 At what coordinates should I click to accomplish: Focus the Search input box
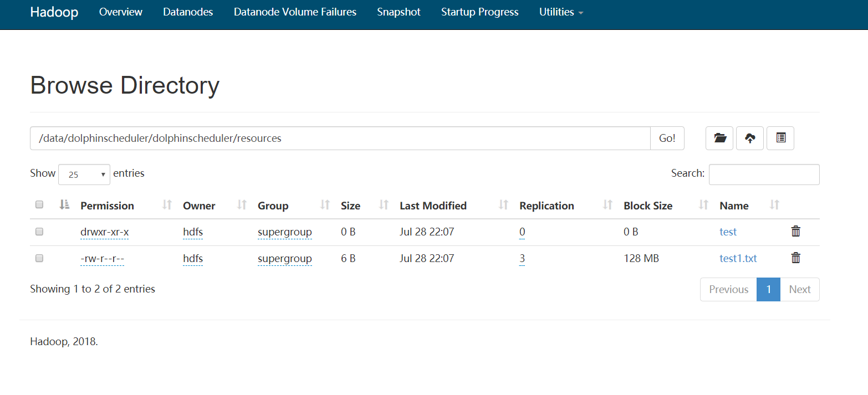click(764, 174)
